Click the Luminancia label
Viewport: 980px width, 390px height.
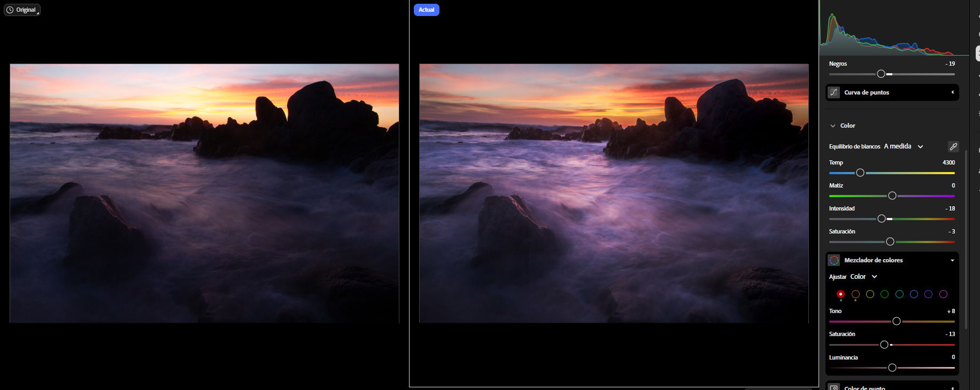point(844,357)
